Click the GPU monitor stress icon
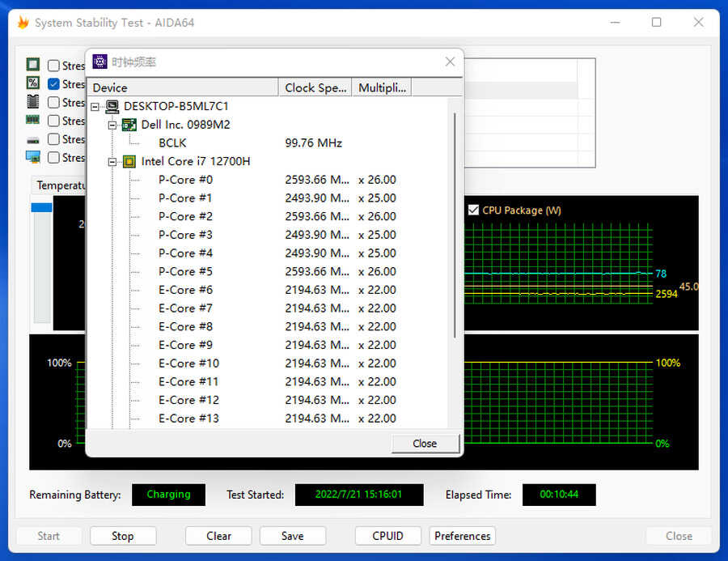This screenshot has width=728, height=561. tap(33, 157)
